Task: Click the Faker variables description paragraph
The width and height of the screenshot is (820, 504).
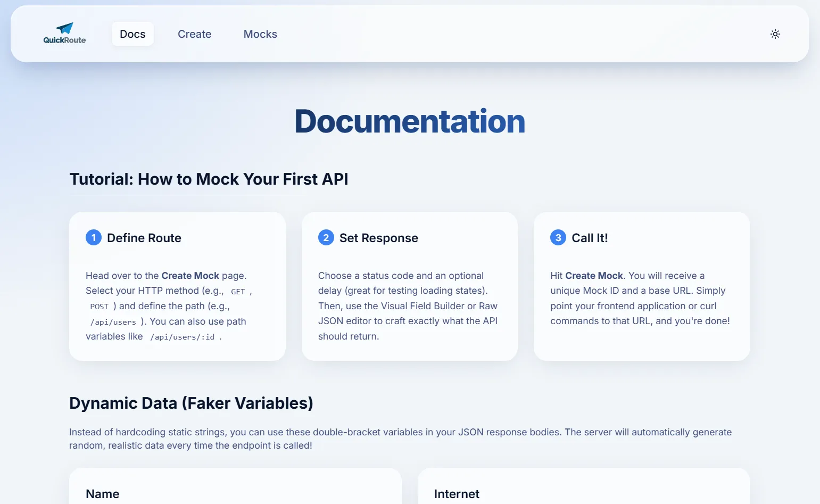Action: click(401, 439)
